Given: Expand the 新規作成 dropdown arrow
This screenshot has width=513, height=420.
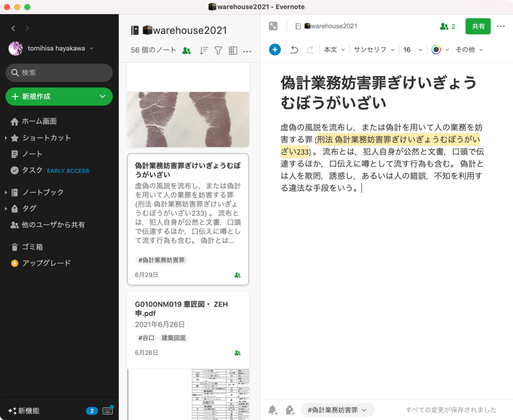Looking at the screenshot, I should point(103,97).
